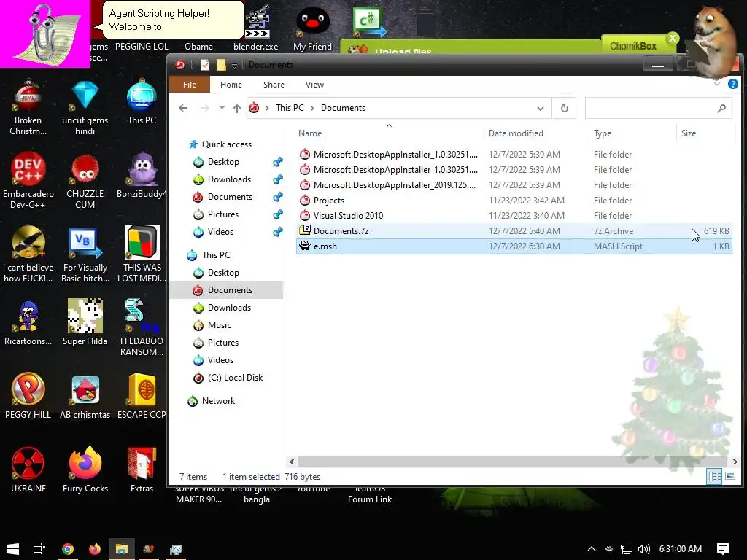Switch to File Explorer taskbar button
747x560 pixels.
[x=122, y=548]
